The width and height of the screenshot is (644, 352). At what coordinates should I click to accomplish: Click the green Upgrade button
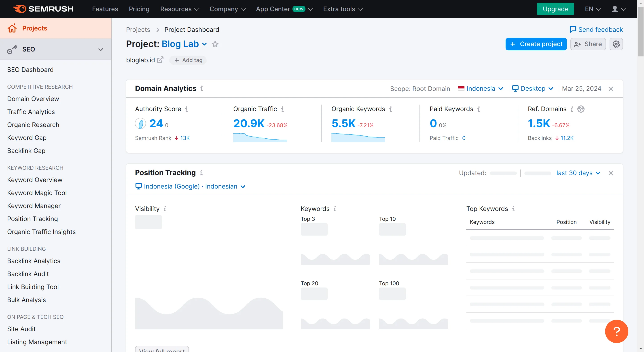[555, 9]
